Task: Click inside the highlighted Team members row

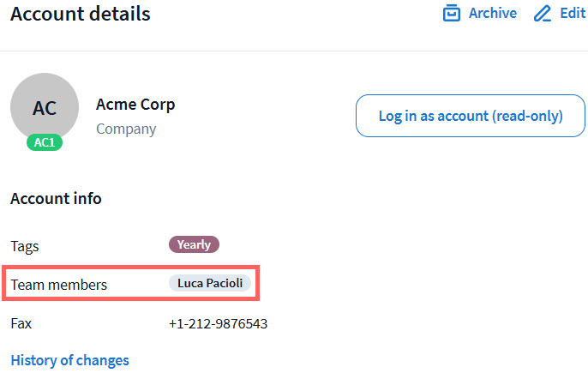Action: pyautogui.click(x=137, y=284)
